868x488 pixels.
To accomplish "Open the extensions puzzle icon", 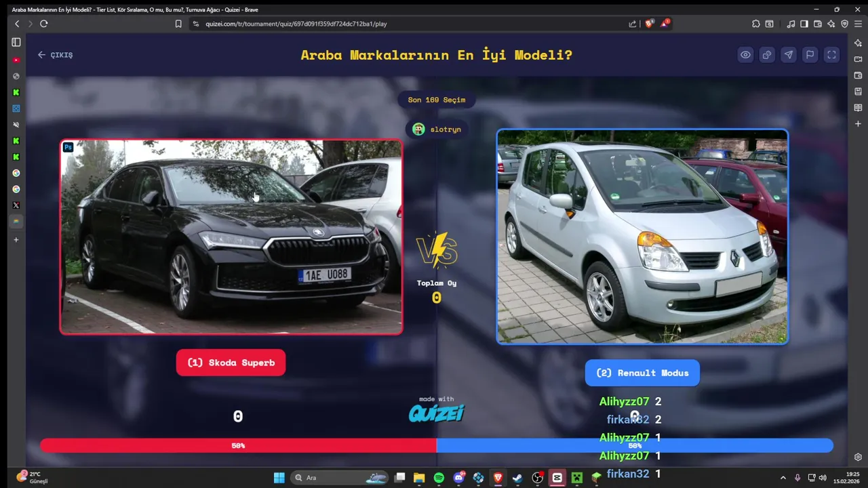I will click(756, 24).
